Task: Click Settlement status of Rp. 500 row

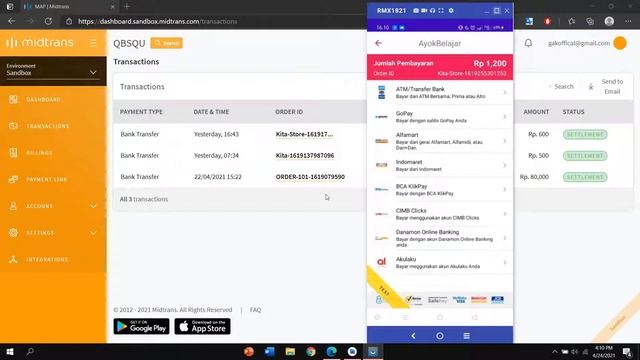Action: tap(585, 156)
